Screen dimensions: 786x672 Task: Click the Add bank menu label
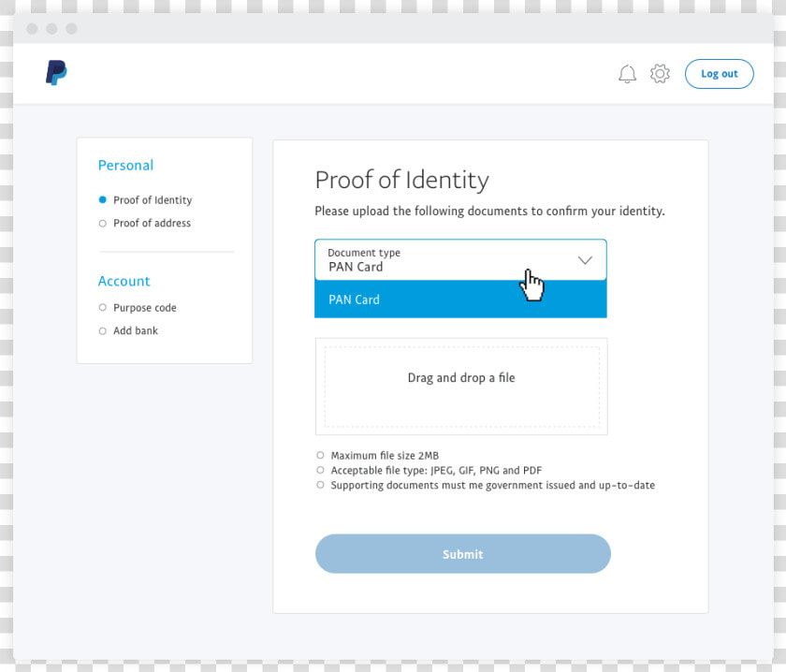click(136, 331)
